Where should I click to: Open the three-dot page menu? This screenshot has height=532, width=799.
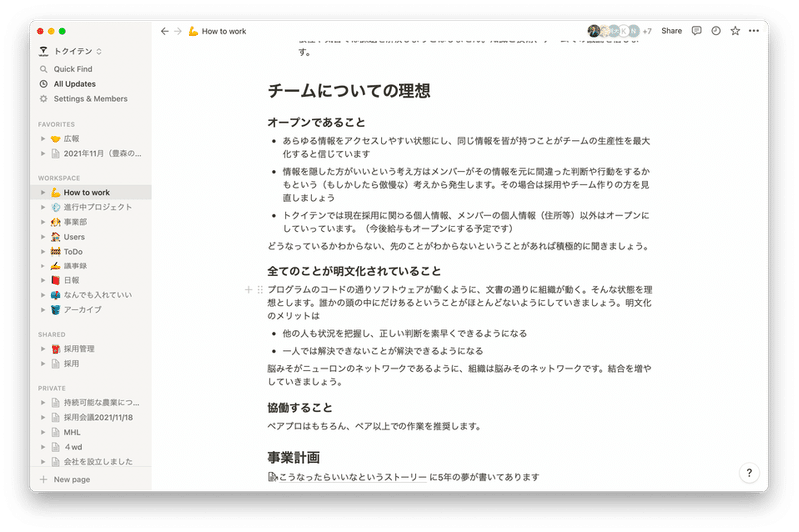(x=754, y=31)
